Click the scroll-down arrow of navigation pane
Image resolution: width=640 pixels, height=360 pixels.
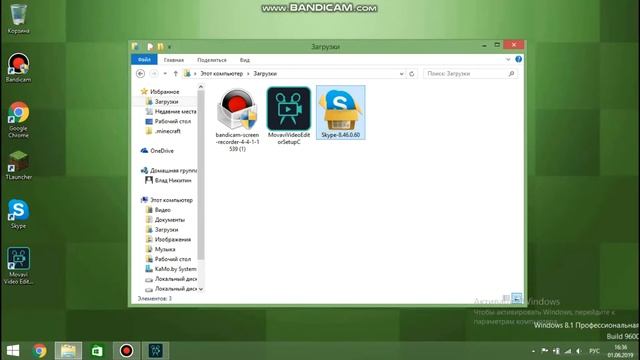(x=200, y=289)
